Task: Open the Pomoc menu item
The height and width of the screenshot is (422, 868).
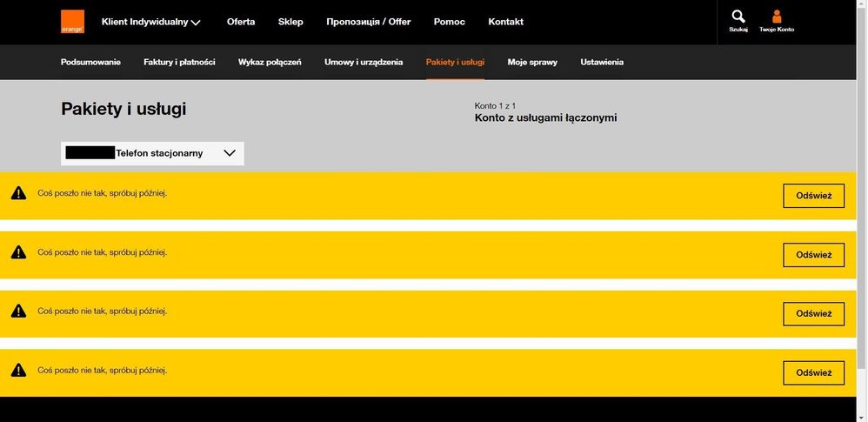Action: point(450,22)
